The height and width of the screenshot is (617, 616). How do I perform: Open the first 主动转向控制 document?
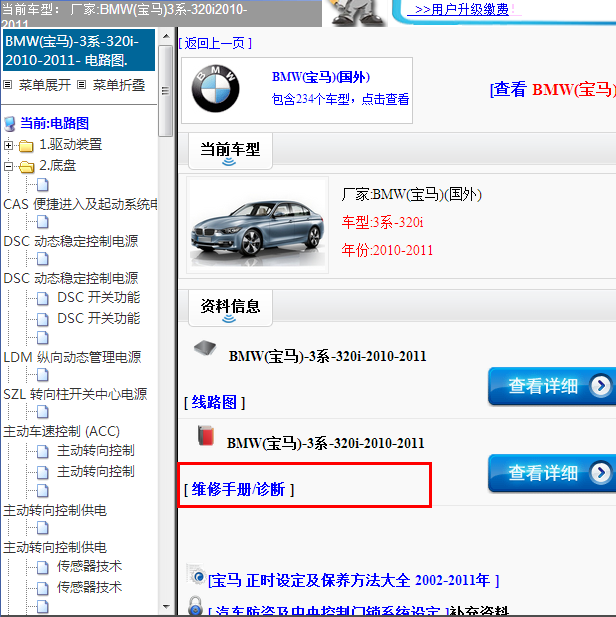pos(96,450)
